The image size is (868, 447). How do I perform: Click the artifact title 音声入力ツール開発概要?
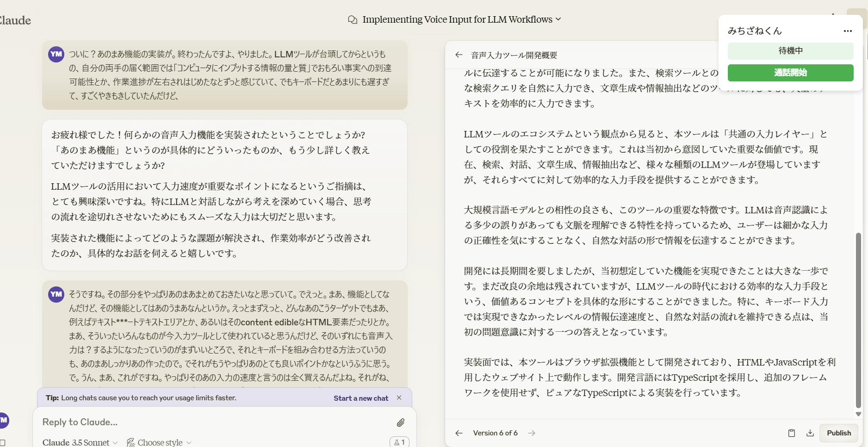click(514, 55)
